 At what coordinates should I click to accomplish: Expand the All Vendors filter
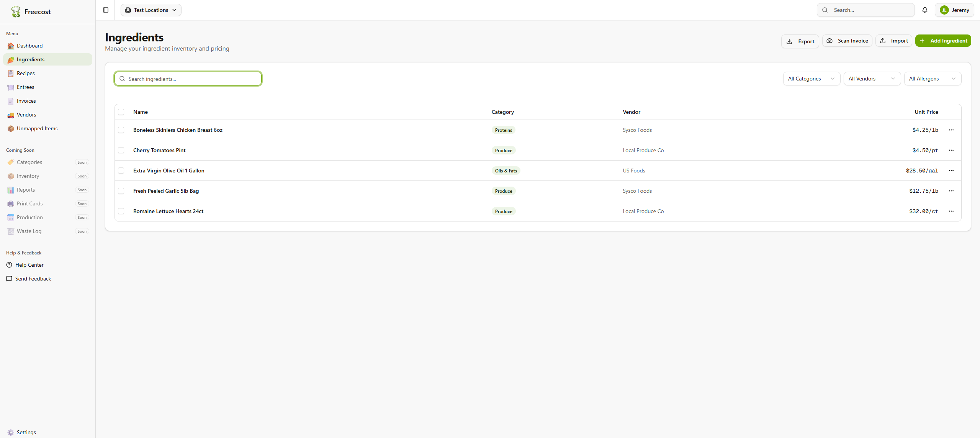click(872, 79)
